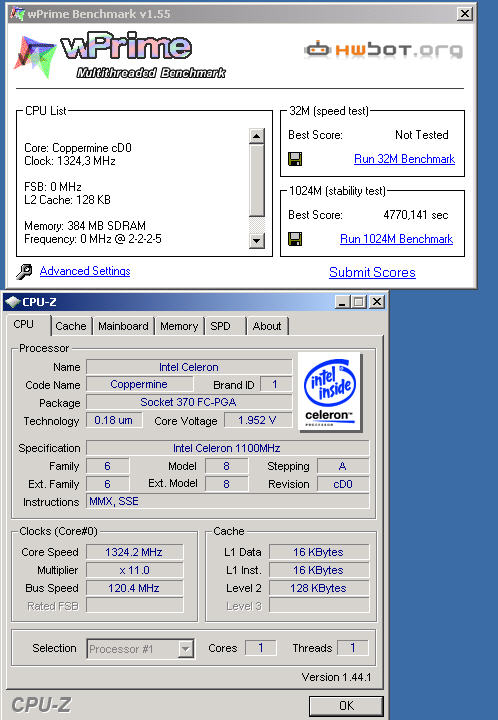This screenshot has height=720, width=498.
Task: Click Submit Scores link
Action: (372, 272)
